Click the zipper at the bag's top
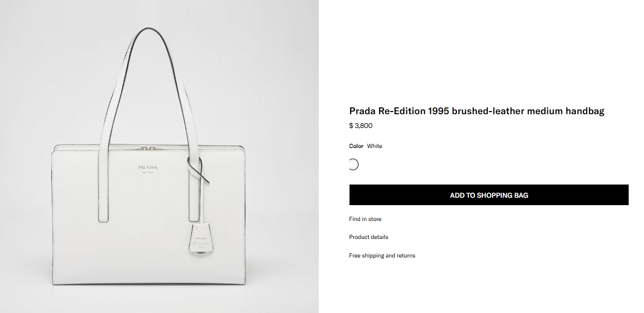 (149, 147)
